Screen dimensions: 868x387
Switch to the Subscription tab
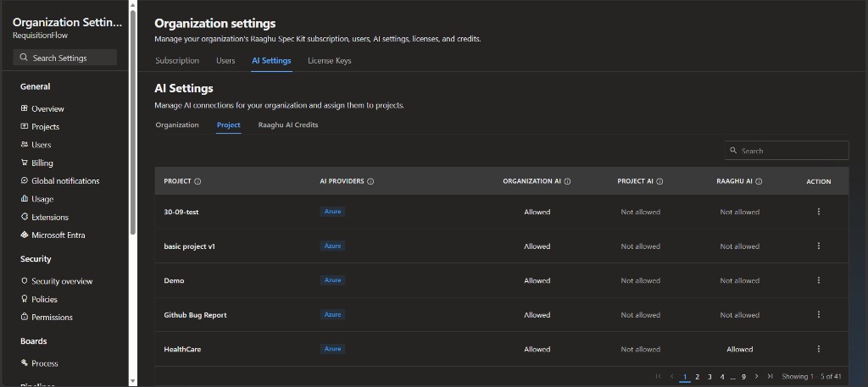coord(177,61)
